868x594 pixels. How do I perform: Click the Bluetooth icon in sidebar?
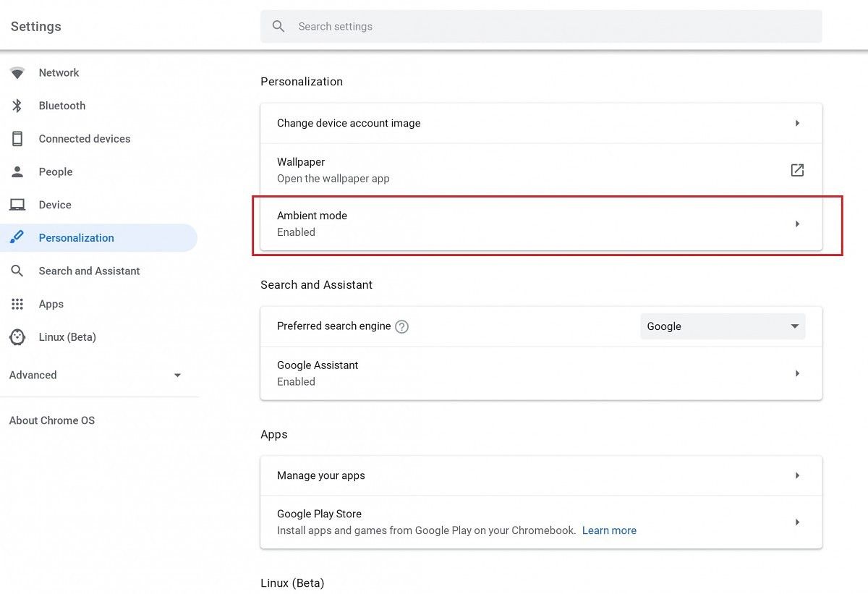[17, 106]
